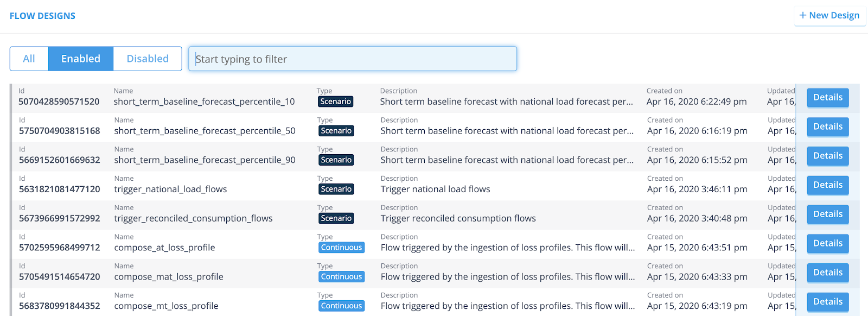Show Details for compose_mat_loss_profile
The height and width of the screenshot is (316, 868).
tap(827, 273)
